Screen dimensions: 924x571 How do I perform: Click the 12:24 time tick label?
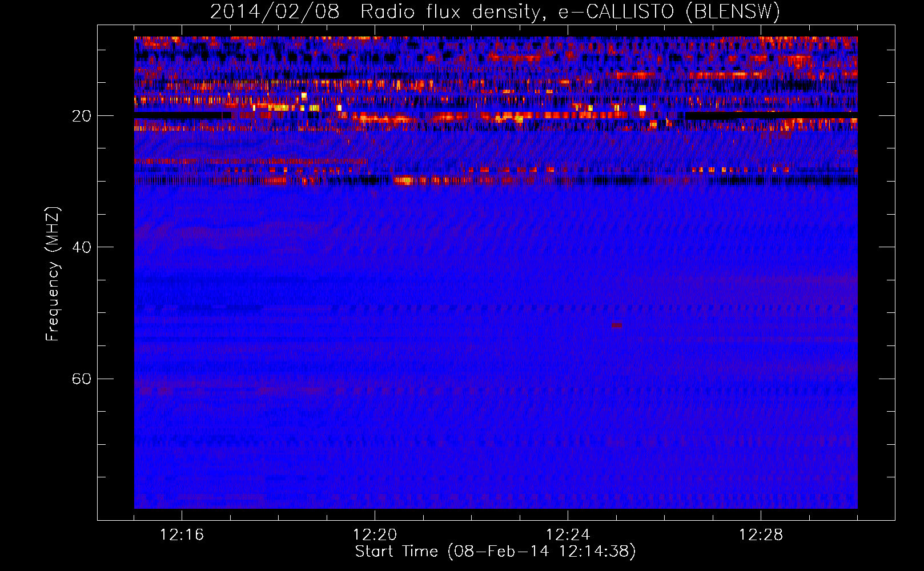(568, 535)
